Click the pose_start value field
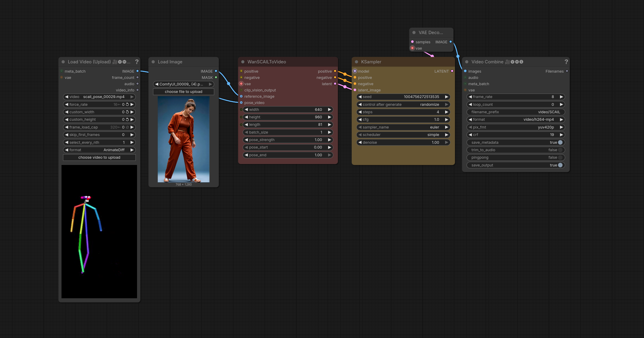 (x=288, y=147)
